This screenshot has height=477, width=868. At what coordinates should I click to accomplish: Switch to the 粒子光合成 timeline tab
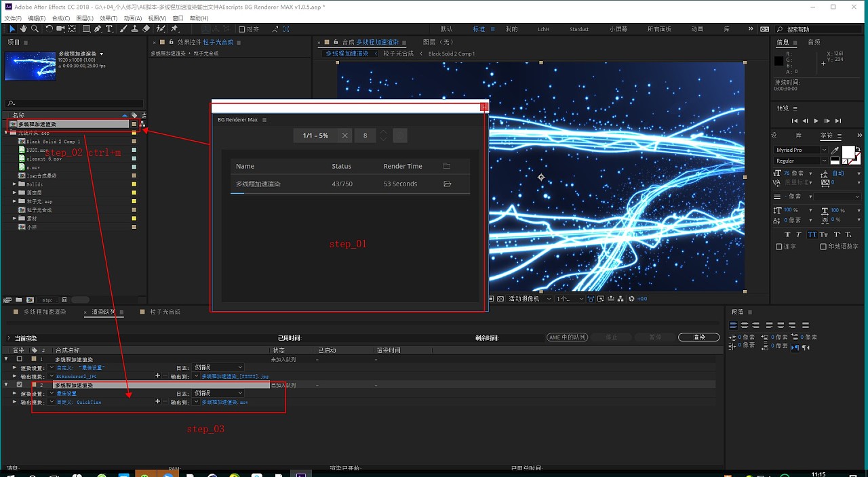coord(165,312)
